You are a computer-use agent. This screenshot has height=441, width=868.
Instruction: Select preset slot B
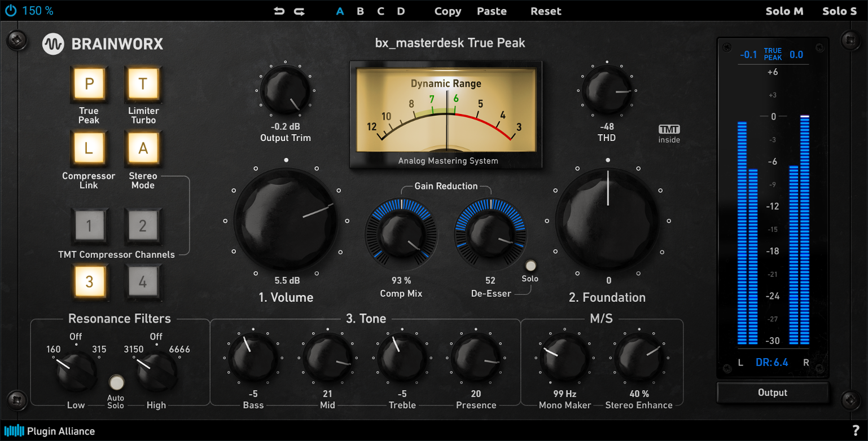(x=360, y=11)
